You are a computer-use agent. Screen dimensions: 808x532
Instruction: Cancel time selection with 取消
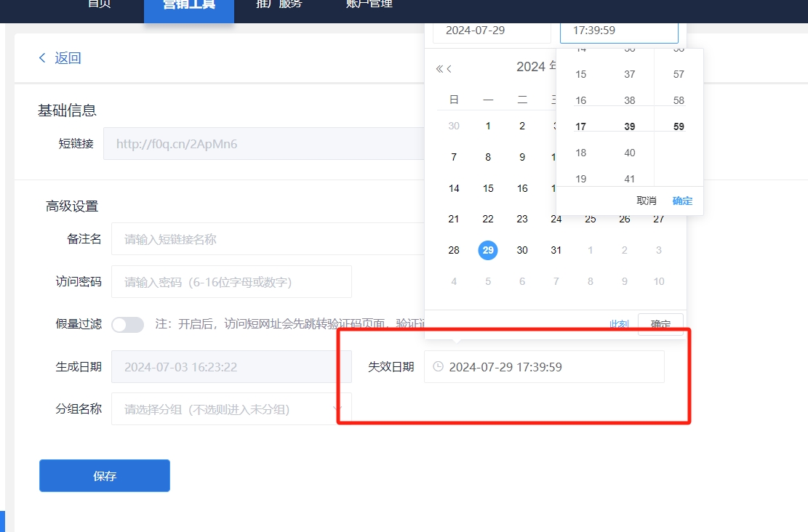pyautogui.click(x=646, y=201)
